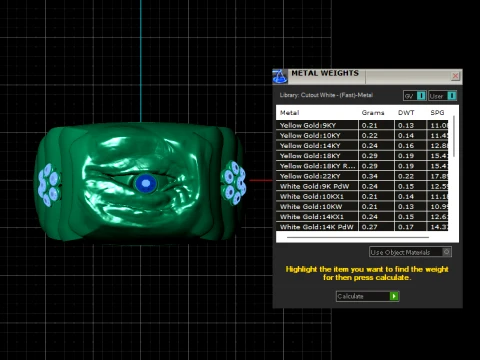The height and width of the screenshot is (360, 480).
Task: Select the White Gold:10KX1 row
Action: click(x=362, y=196)
